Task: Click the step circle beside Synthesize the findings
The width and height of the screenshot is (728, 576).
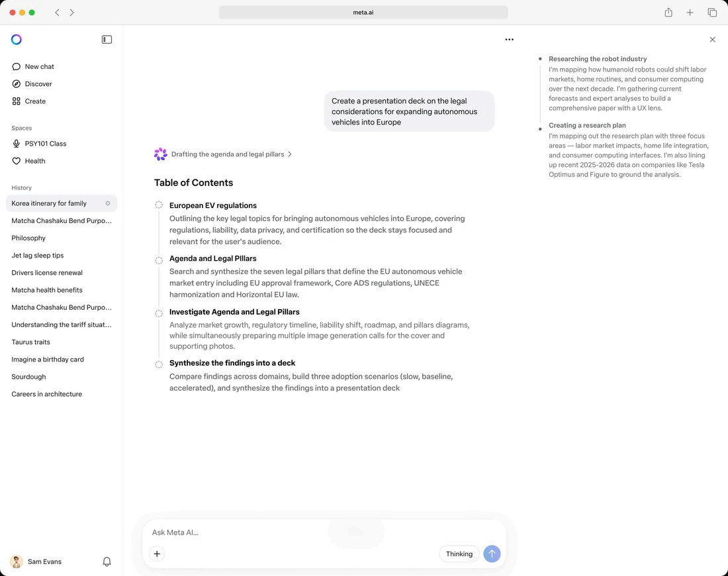Action: 159,365
